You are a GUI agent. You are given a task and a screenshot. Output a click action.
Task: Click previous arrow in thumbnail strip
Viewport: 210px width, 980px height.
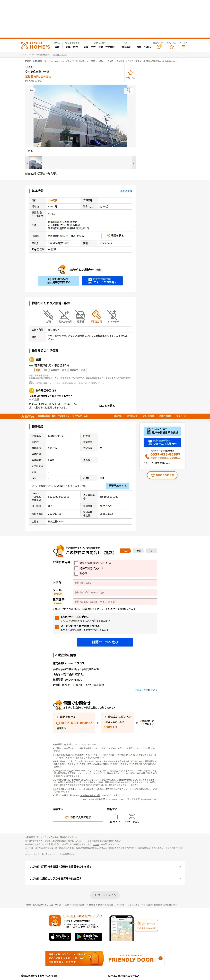coord(27,163)
